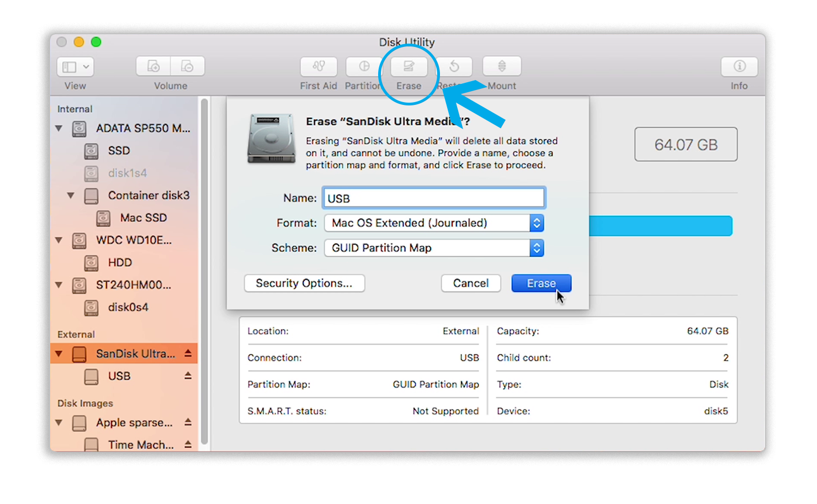
Task: Collapse the Container disk3 group
Action: [x=71, y=195]
